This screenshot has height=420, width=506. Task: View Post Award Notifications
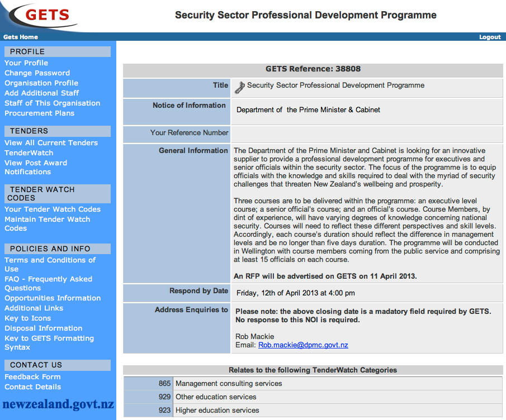click(x=36, y=168)
